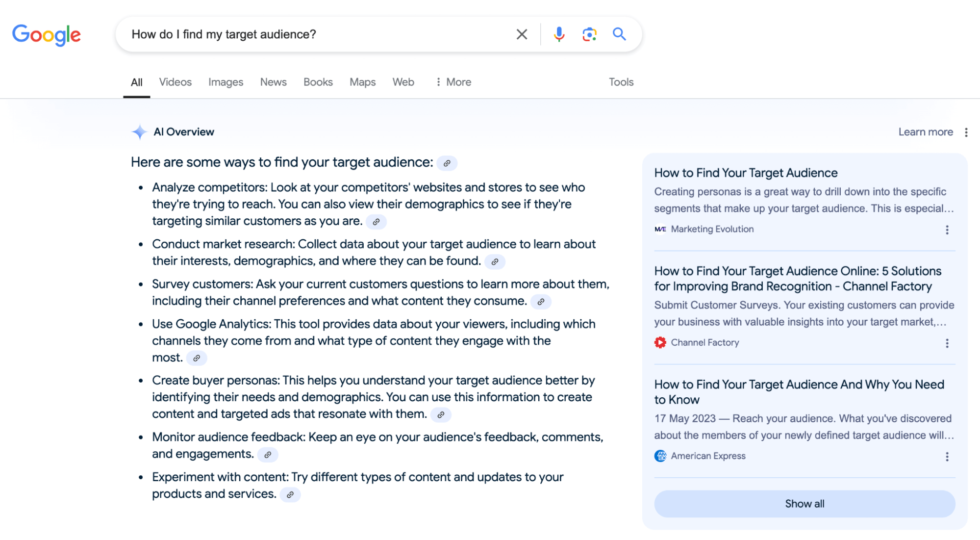
Task: Open the Tools search options
Action: [621, 82]
